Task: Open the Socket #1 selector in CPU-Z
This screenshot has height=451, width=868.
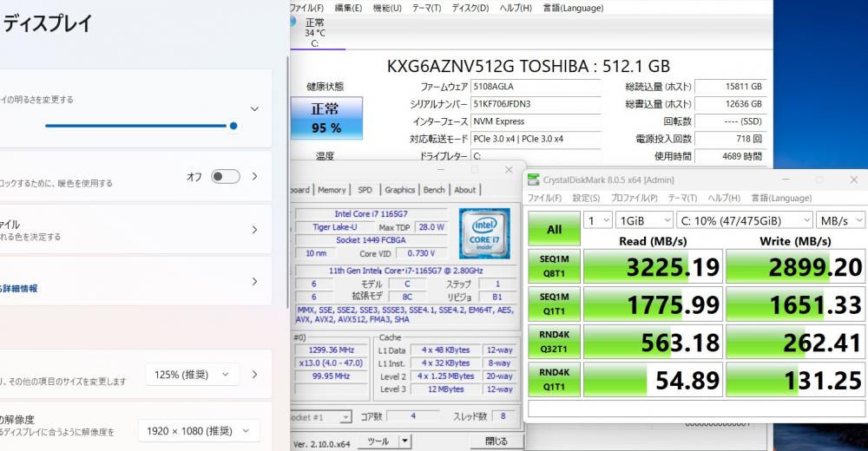Action: [321, 416]
